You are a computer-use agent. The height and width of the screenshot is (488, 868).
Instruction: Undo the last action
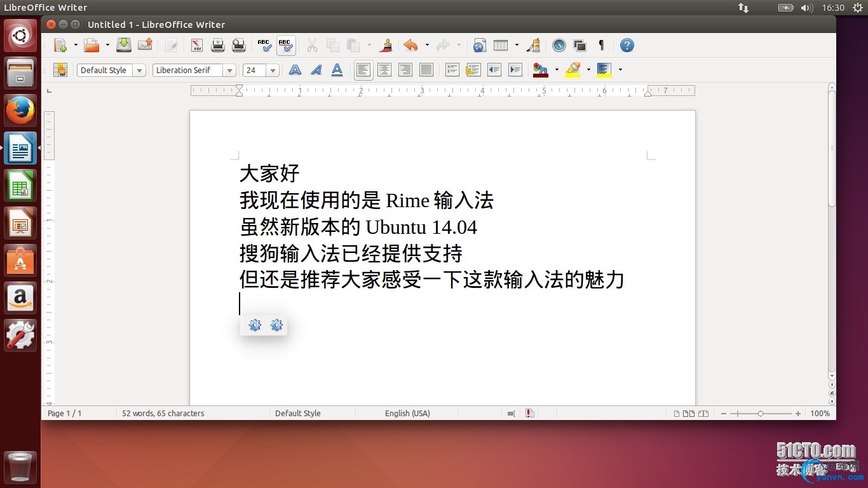411,45
